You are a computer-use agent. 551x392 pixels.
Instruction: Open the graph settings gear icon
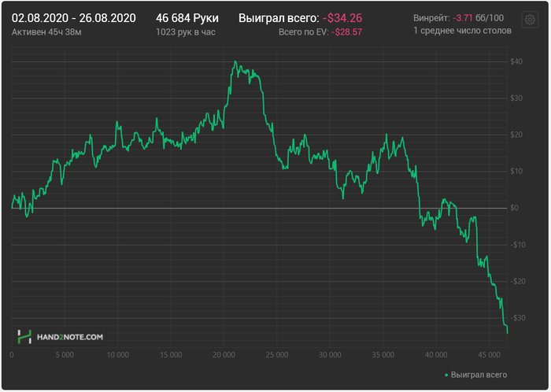530,20
